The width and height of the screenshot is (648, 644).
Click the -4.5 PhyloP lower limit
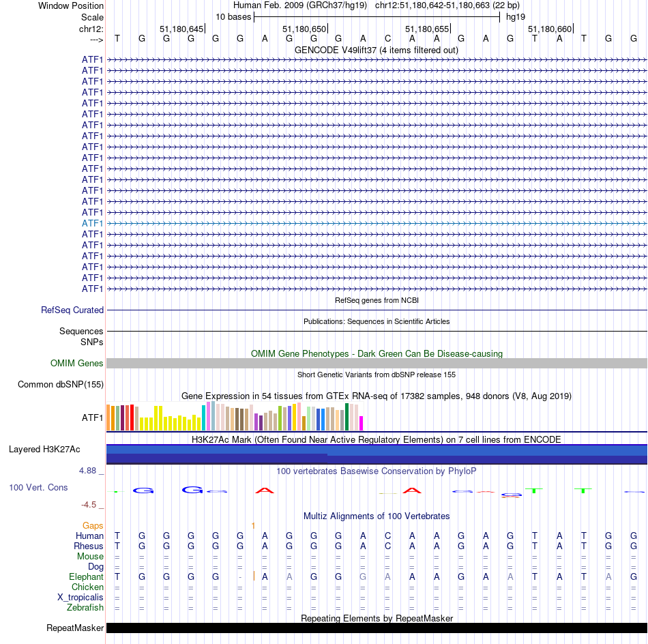[x=89, y=505]
